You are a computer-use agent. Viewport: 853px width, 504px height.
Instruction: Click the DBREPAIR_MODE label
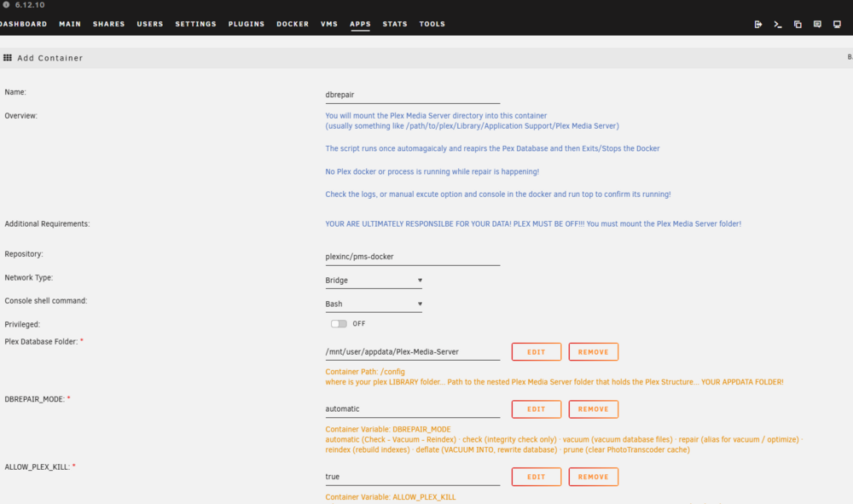(34, 399)
